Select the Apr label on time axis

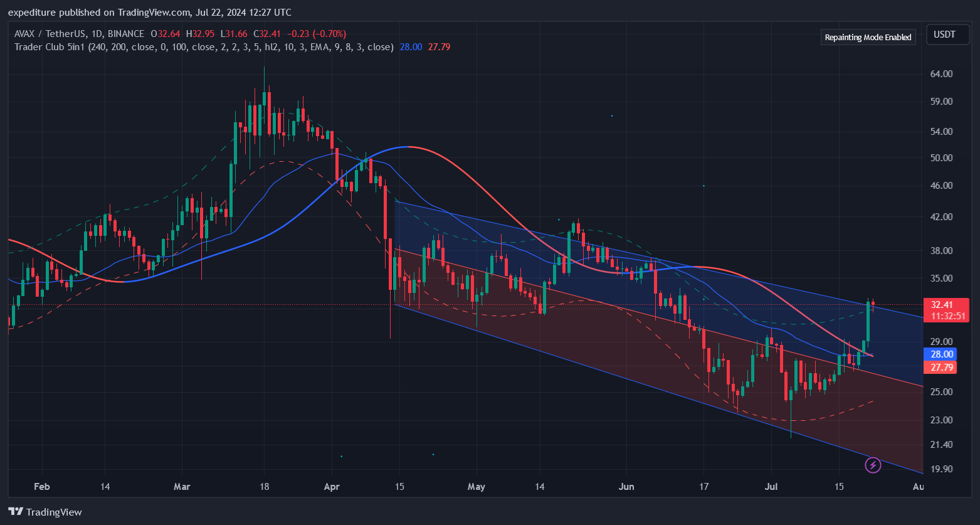point(332,487)
